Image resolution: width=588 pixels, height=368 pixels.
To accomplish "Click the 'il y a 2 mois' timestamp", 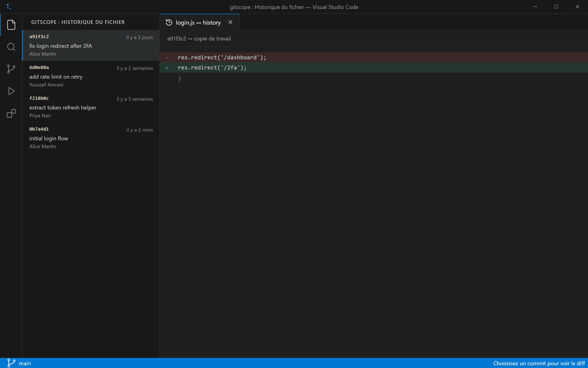I will click(x=140, y=130).
